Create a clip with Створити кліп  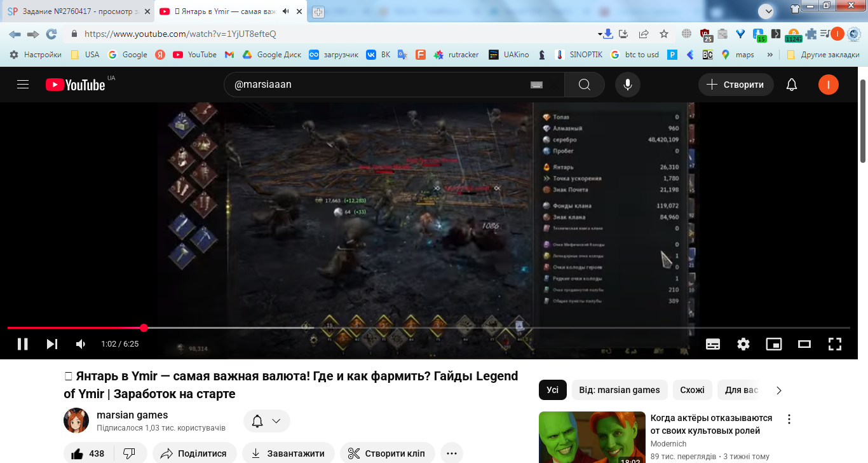coord(387,453)
